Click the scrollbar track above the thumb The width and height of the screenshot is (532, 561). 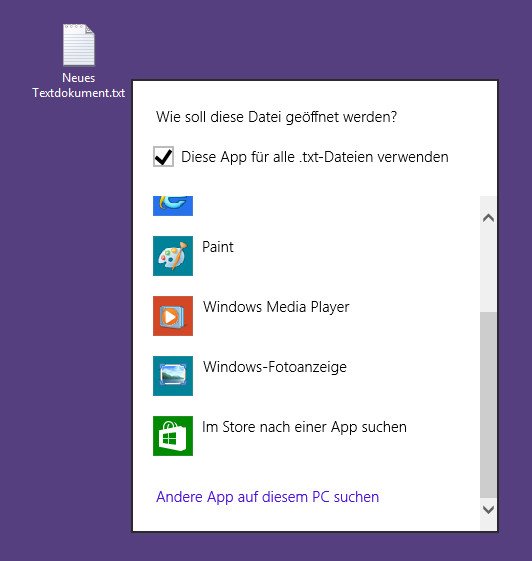(488, 268)
